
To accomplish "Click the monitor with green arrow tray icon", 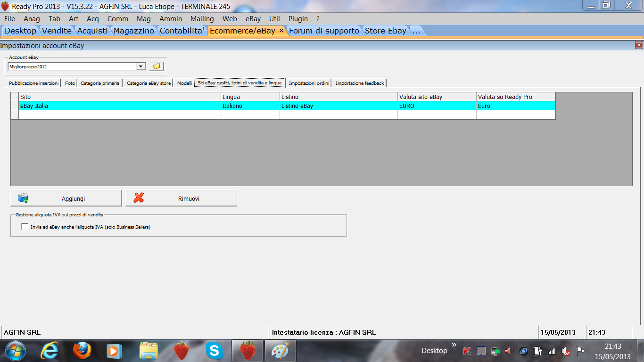I will point(495,351).
